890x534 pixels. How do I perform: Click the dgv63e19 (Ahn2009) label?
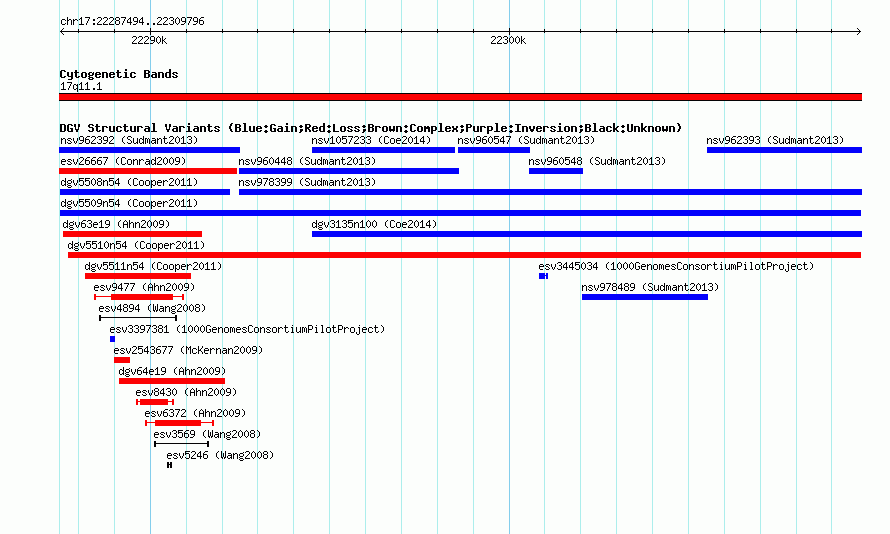(x=116, y=224)
